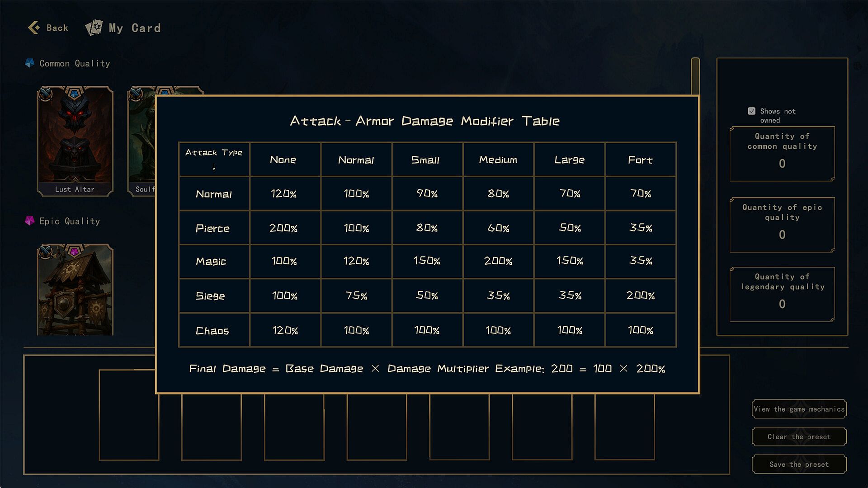Click the blue gem atop the Lust Altar card

[x=75, y=94]
